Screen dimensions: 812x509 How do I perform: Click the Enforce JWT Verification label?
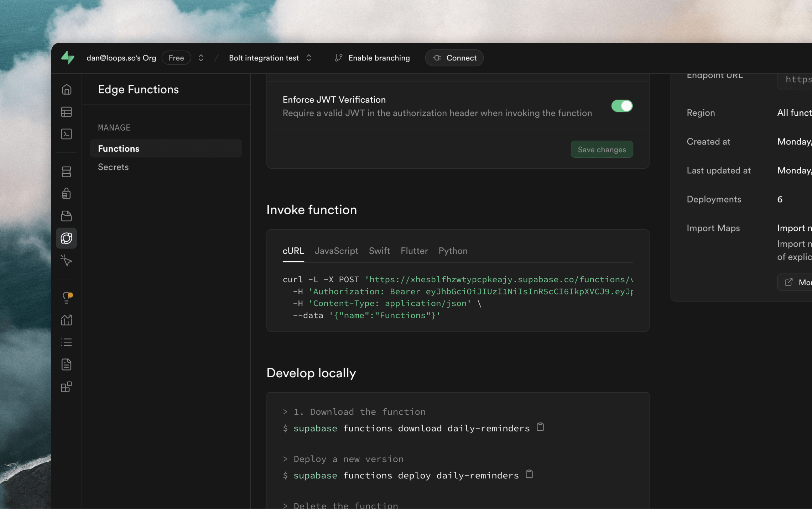click(x=334, y=100)
